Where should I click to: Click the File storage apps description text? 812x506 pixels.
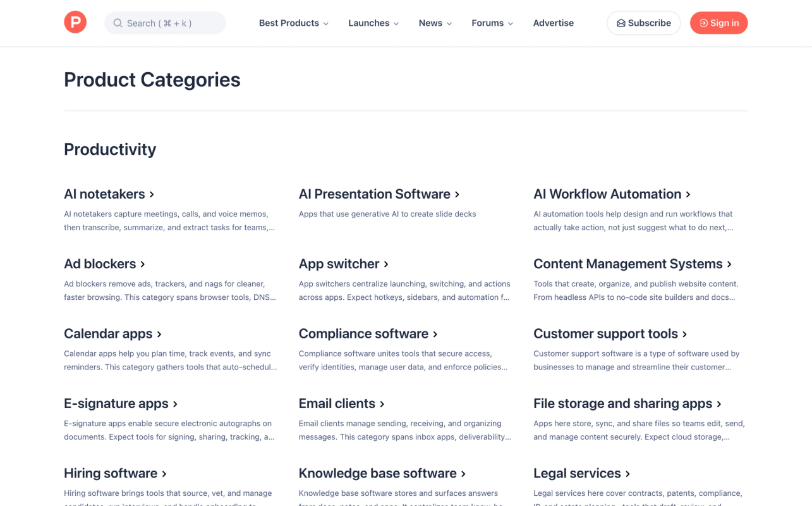pyautogui.click(x=639, y=431)
